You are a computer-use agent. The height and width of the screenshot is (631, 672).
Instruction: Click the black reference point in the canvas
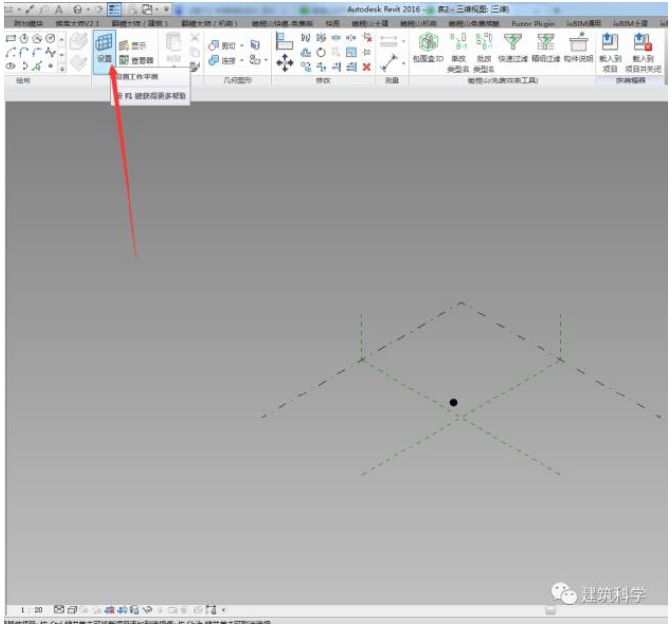point(453,402)
